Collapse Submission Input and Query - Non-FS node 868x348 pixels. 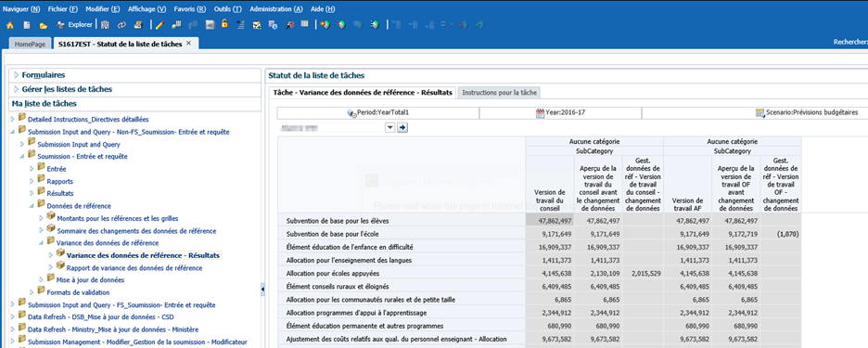[13, 132]
